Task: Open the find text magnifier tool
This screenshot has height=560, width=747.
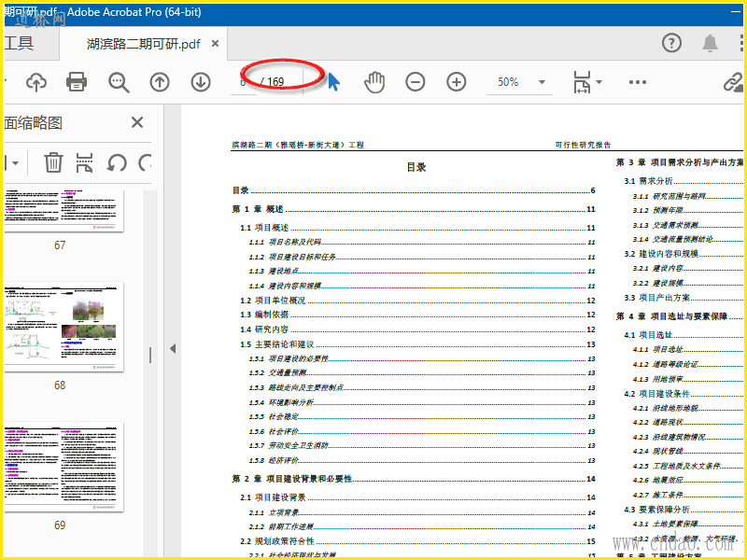Action: click(x=119, y=82)
